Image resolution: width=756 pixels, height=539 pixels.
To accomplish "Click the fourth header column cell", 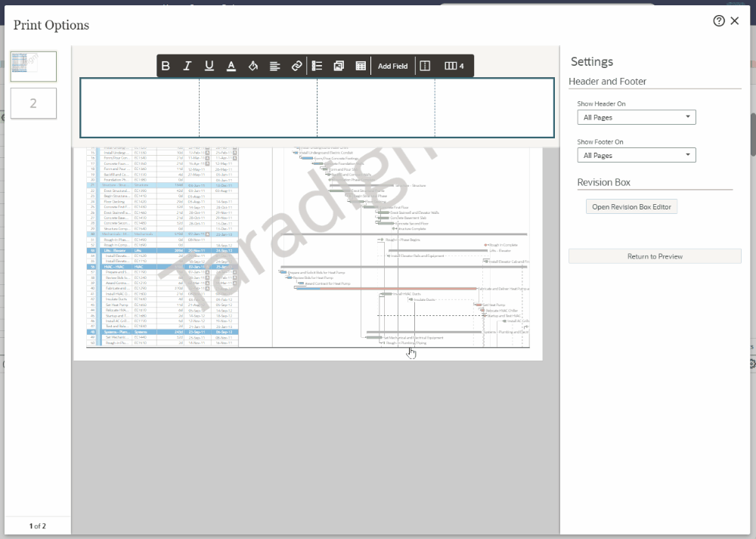I will pyautogui.click(x=494, y=108).
